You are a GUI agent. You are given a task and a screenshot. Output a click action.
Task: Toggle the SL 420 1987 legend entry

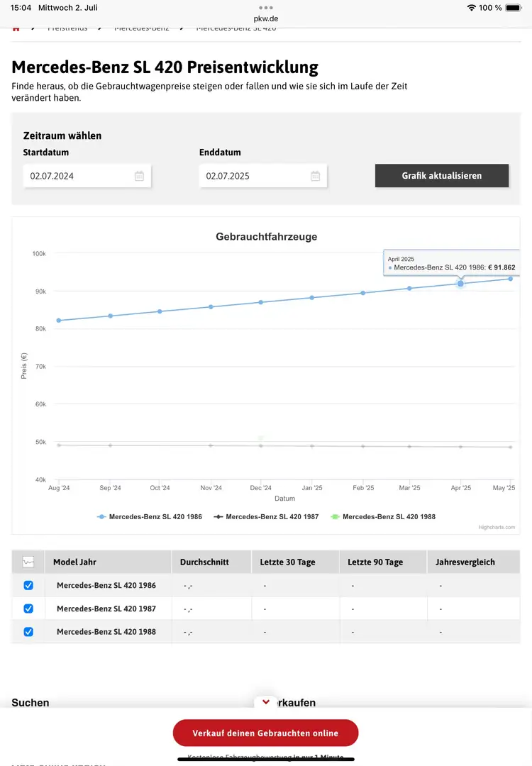272,517
